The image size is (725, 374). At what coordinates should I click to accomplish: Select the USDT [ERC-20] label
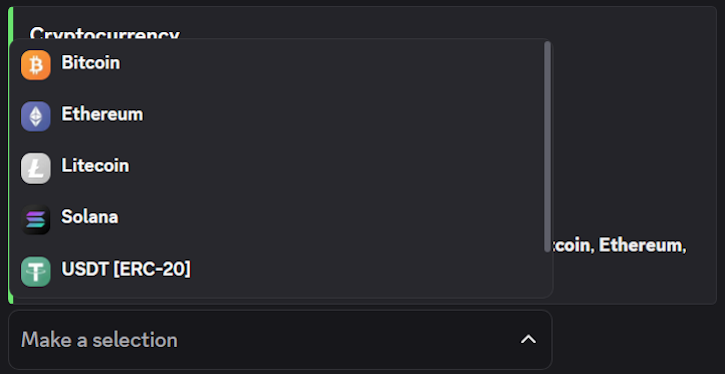126,269
